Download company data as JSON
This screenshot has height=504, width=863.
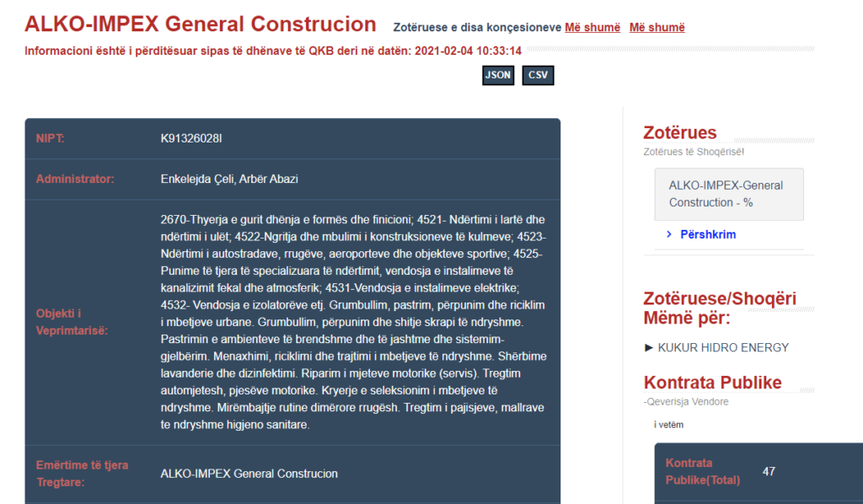(498, 75)
